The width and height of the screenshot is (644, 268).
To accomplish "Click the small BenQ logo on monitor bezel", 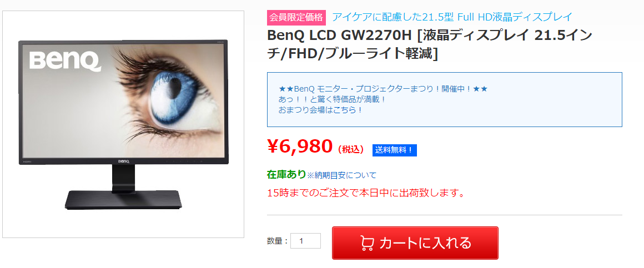I will coord(124,161).
